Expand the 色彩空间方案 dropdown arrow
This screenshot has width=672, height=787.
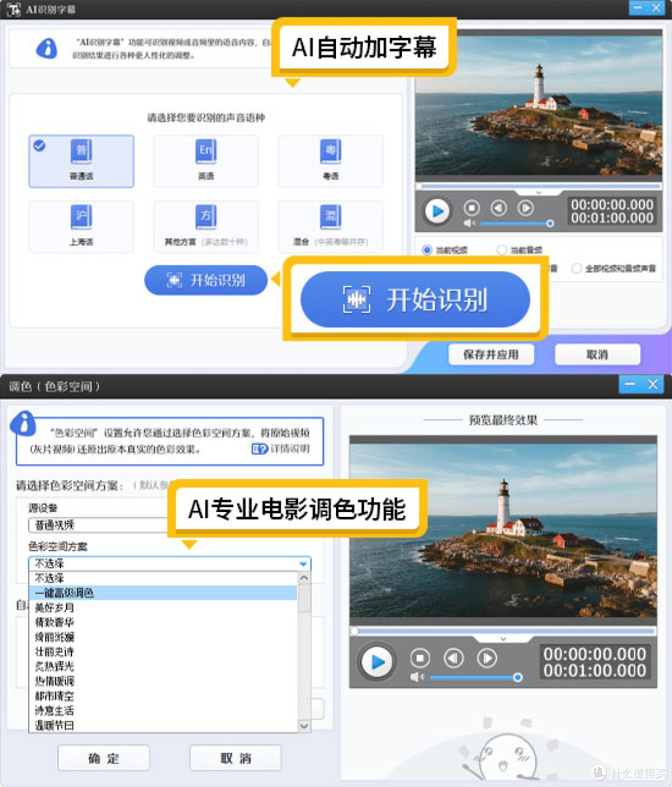(304, 564)
